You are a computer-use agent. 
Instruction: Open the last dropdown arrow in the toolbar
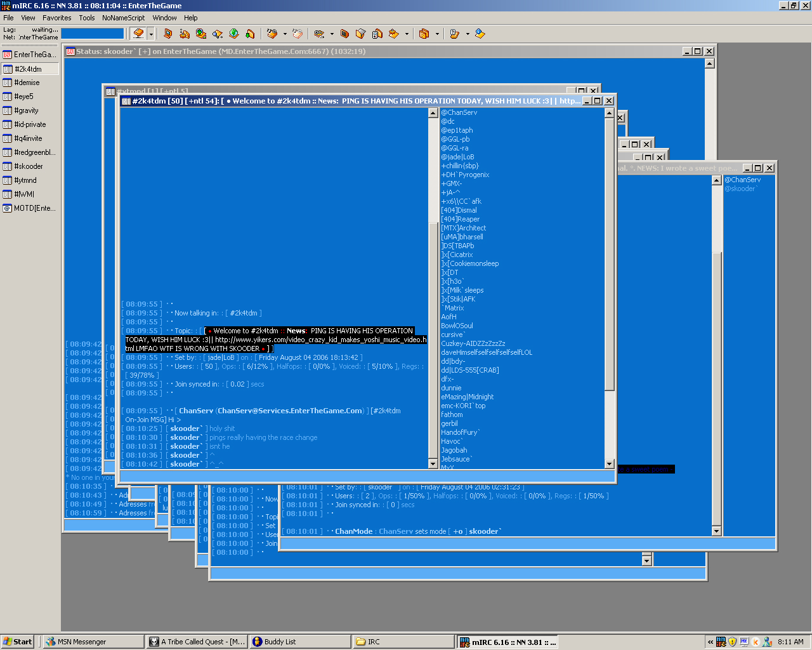coord(468,34)
